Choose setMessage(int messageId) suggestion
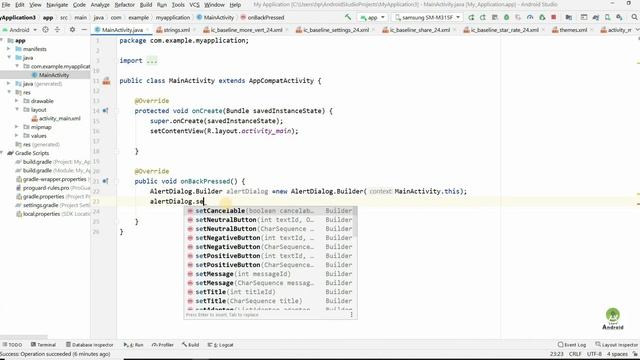Image resolution: width=640 pixels, height=360 pixels. (x=270, y=274)
